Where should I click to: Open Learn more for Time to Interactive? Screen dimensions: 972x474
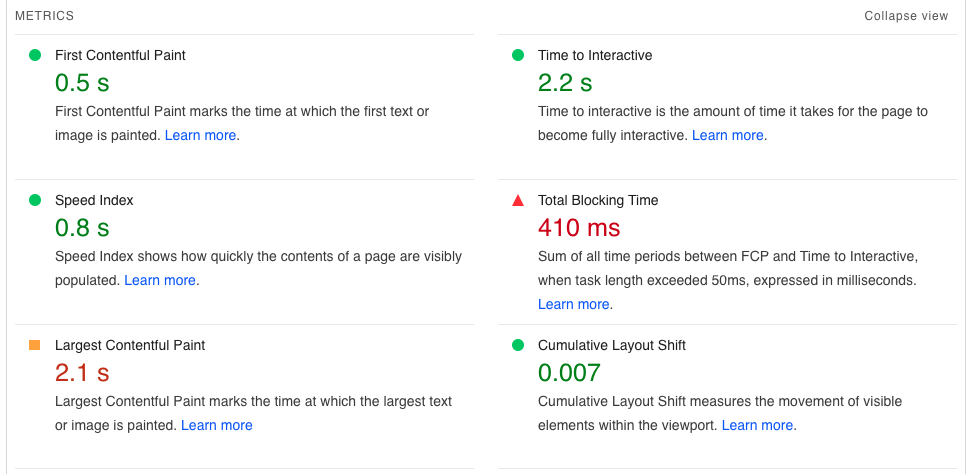(728, 135)
